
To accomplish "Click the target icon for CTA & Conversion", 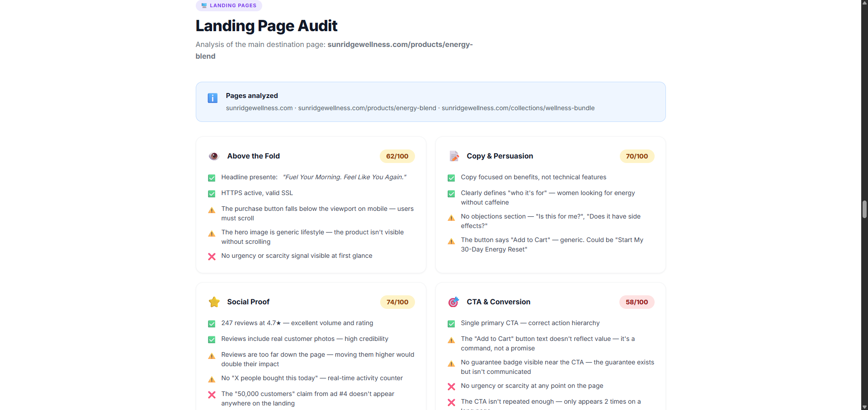I will tap(454, 302).
